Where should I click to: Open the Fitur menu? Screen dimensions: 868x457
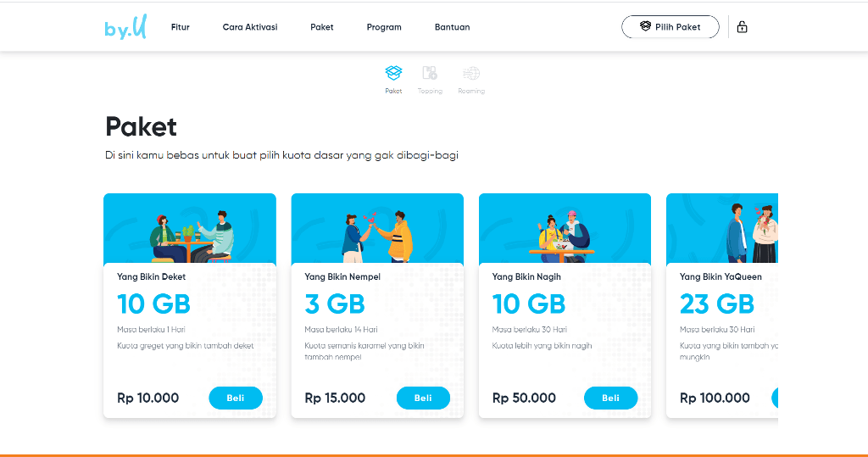(181, 27)
